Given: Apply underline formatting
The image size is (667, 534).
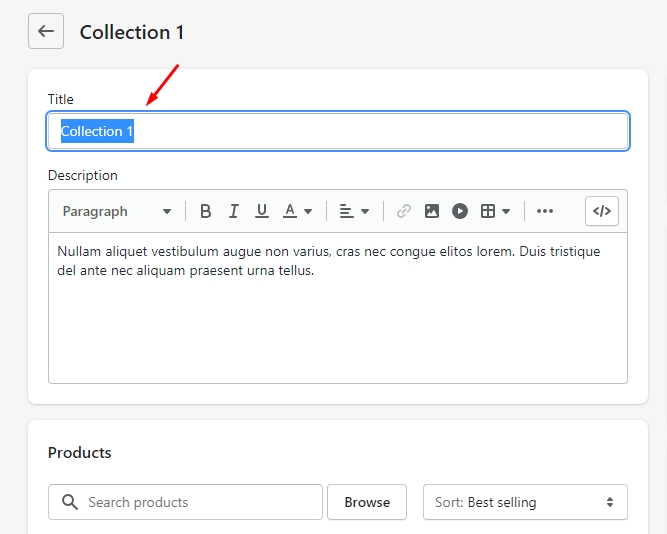Looking at the screenshot, I should 262,211.
